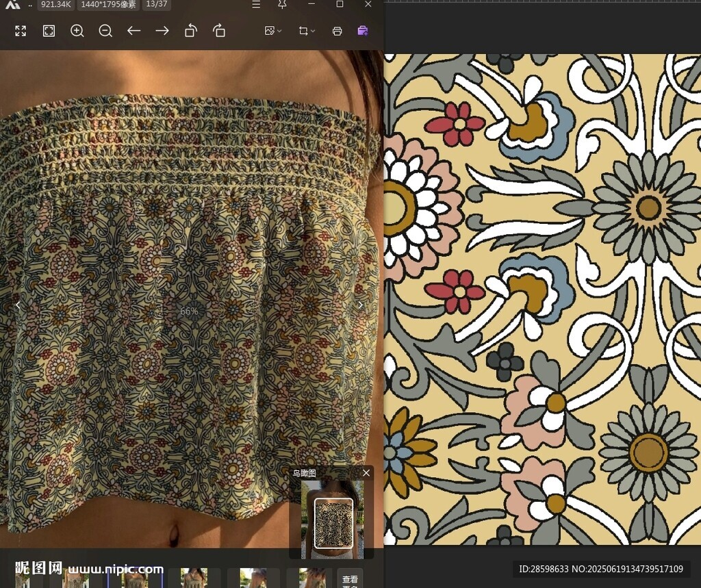Screen dimensions: 701x588
Task: Print the current image
Action: pos(337,31)
